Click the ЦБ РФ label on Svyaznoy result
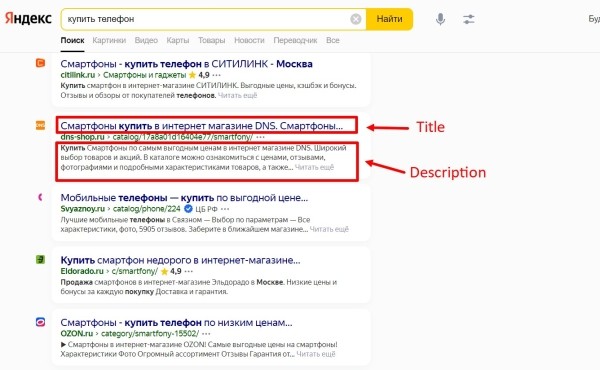 (206, 209)
